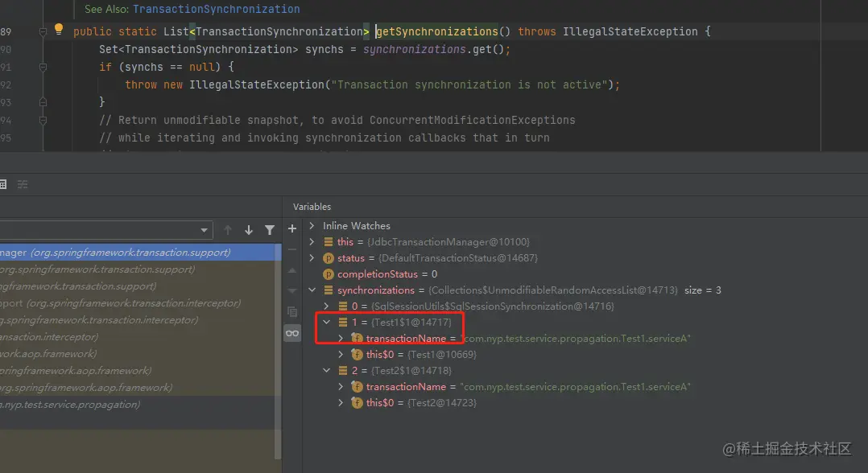Click the element icon of entry 1
The height and width of the screenshot is (473, 868).
click(x=343, y=322)
